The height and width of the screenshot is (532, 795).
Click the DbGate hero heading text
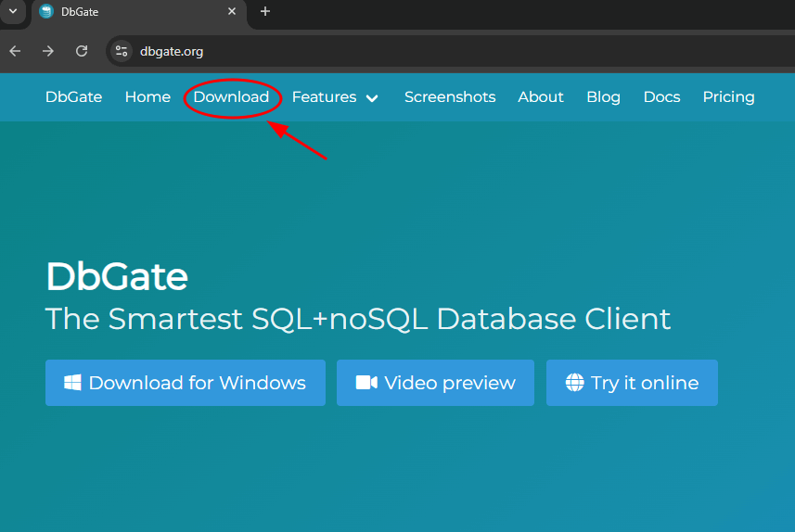pyautogui.click(x=117, y=276)
